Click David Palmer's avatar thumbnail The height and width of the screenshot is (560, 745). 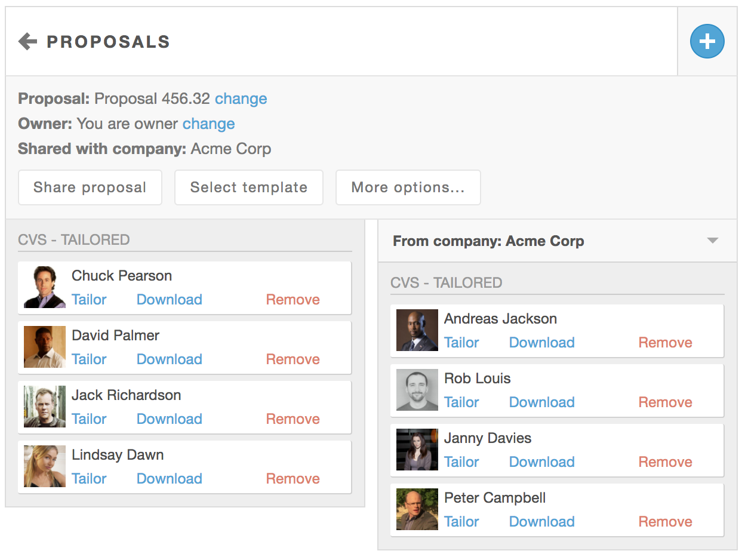(45, 347)
